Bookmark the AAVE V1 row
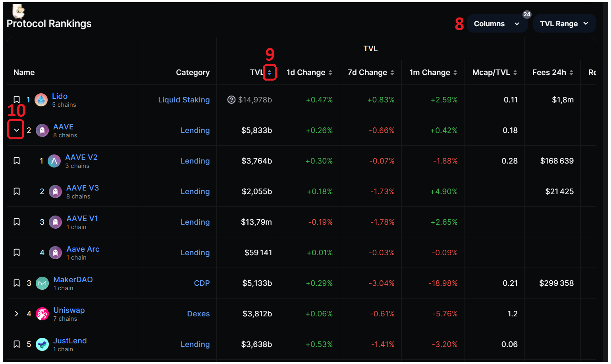This screenshot has height=364, width=611. (17, 222)
